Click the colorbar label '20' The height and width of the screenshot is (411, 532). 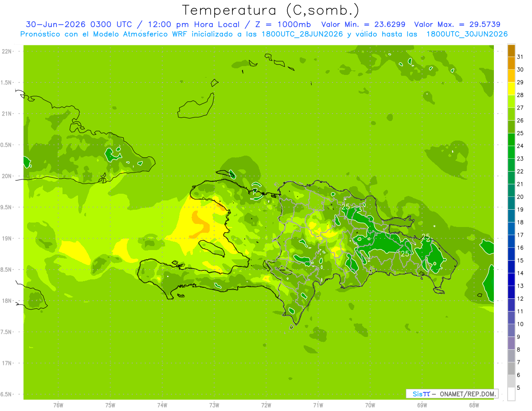click(x=520, y=197)
